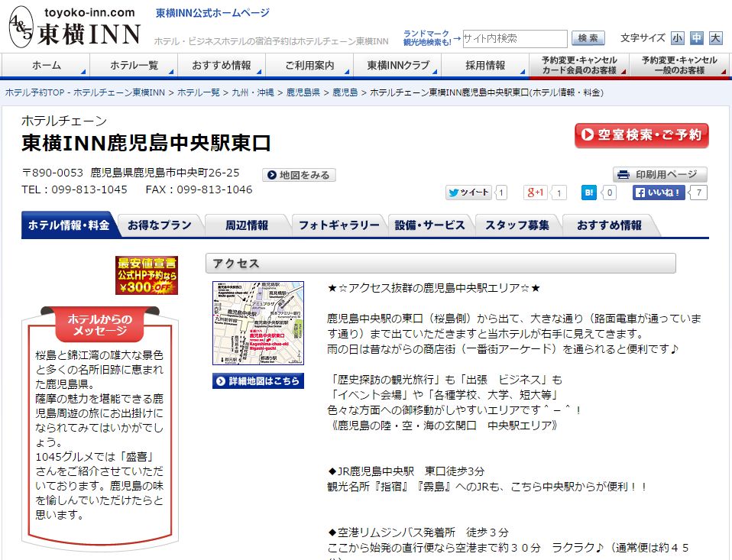Click the TEL：099-813-1045 phone number

coord(74,189)
